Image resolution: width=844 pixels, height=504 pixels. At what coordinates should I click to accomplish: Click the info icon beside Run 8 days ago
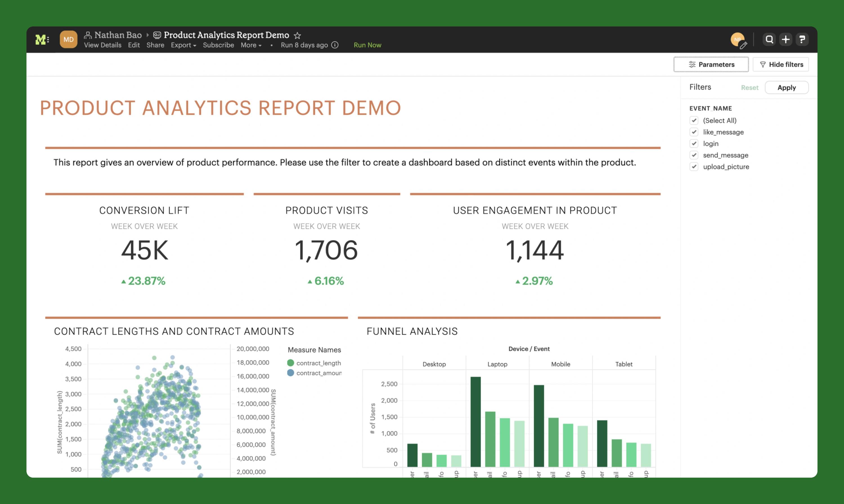[x=335, y=45]
